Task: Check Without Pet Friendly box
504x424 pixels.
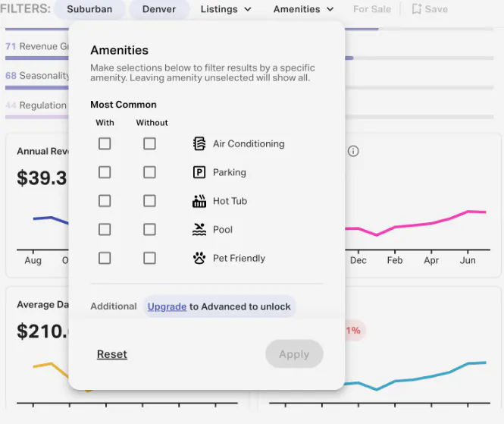Action: 149,258
